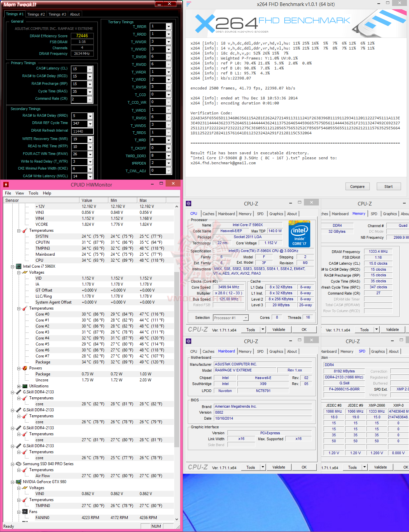Switch to Timings #3 tab in Mem TweakIt

57,14
